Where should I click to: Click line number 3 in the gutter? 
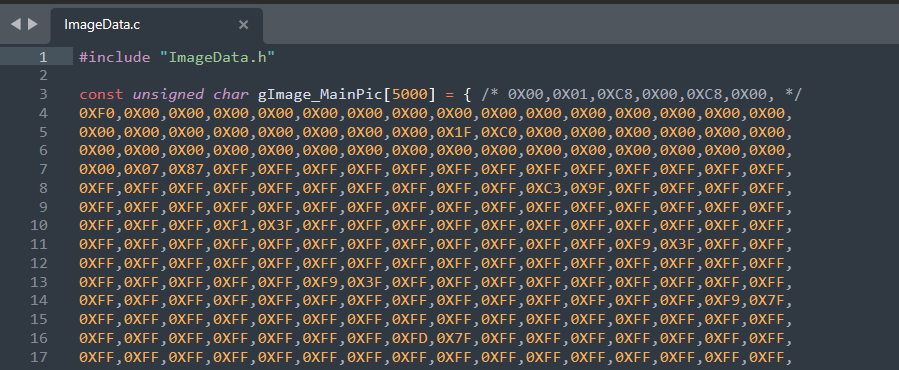[43, 95]
